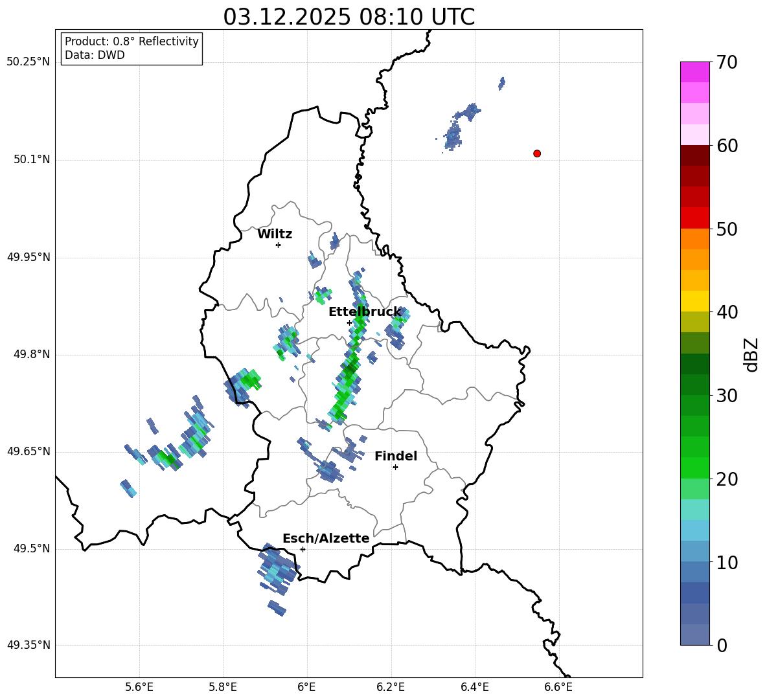The height and width of the screenshot is (700, 767).
Task: Click the 49.95°N latitude label
Action: tap(28, 257)
